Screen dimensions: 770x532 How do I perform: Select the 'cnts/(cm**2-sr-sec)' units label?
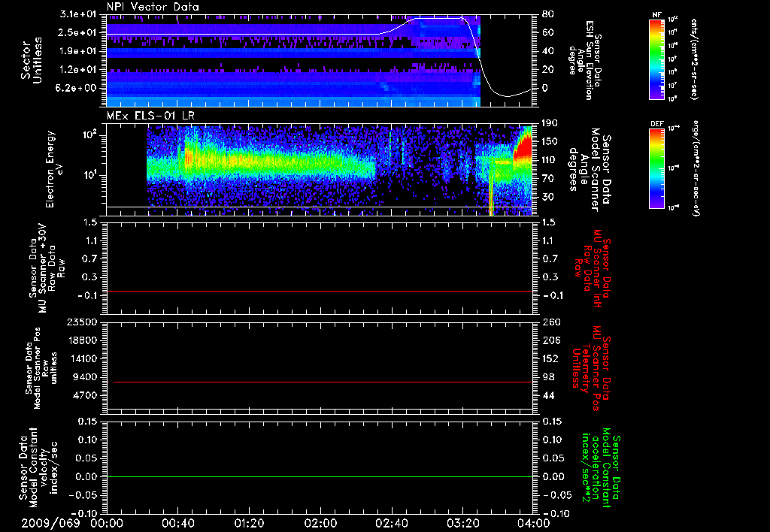pyautogui.click(x=694, y=59)
